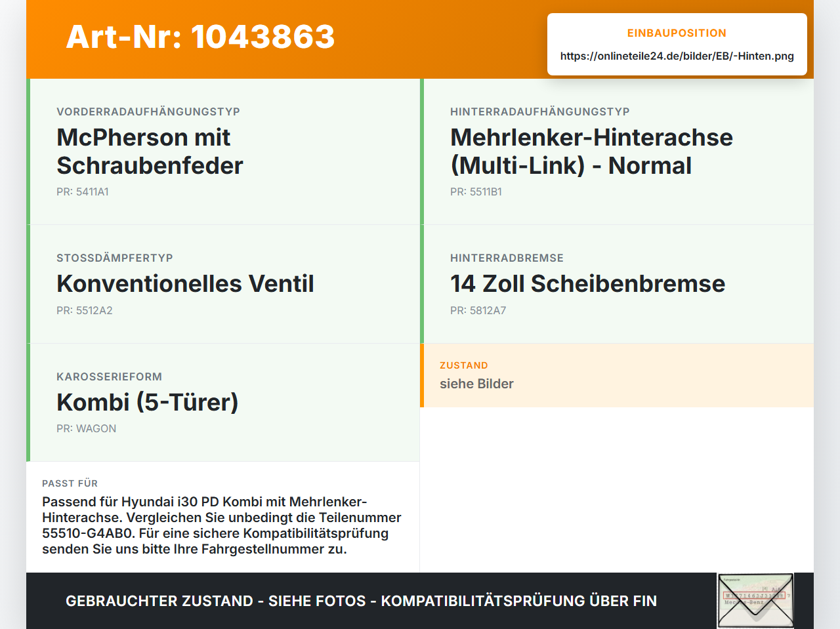Select the siehe Bilder condition text
This screenshot has height=629, width=840.
tap(476, 384)
